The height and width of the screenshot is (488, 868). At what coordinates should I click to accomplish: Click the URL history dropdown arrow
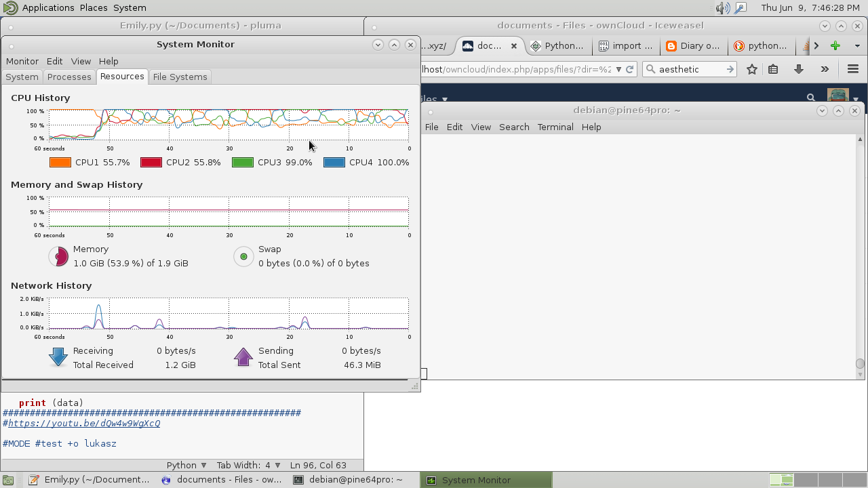[617, 69]
